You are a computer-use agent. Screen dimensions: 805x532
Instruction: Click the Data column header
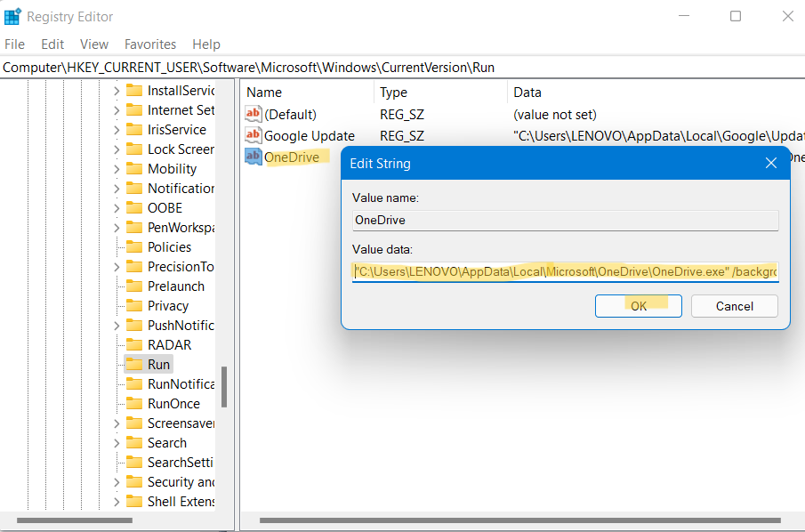click(x=656, y=93)
